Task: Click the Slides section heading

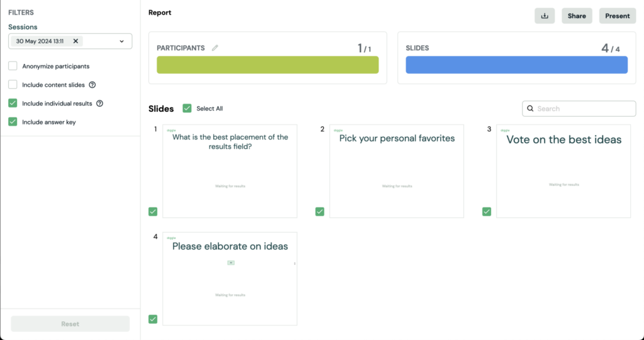Action: point(161,109)
